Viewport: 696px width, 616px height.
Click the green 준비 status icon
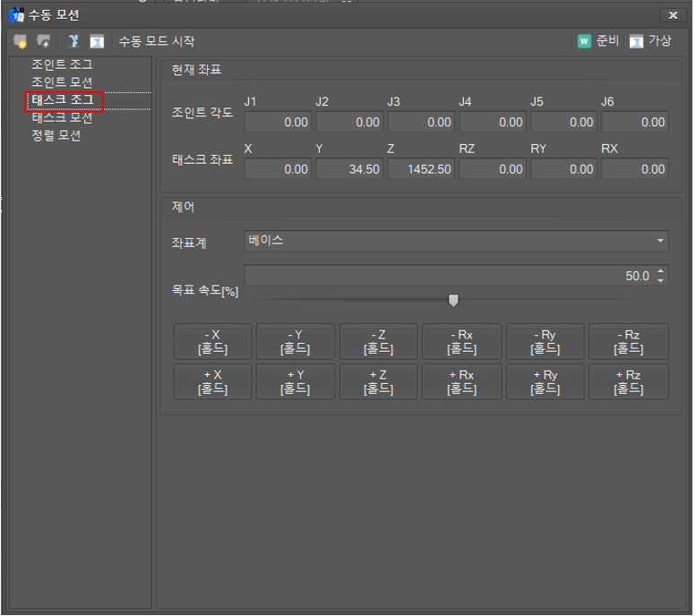pos(584,41)
